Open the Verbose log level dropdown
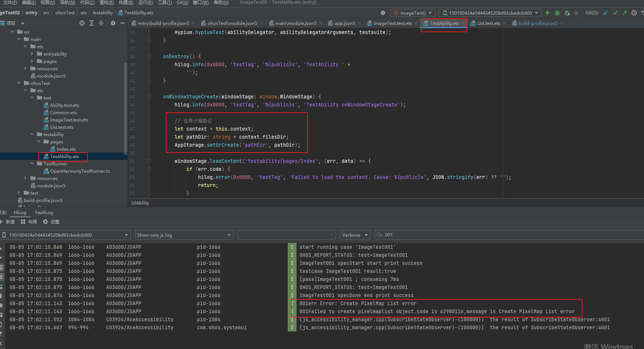The height and width of the screenshot is (349, 644). tap(355, 235)
